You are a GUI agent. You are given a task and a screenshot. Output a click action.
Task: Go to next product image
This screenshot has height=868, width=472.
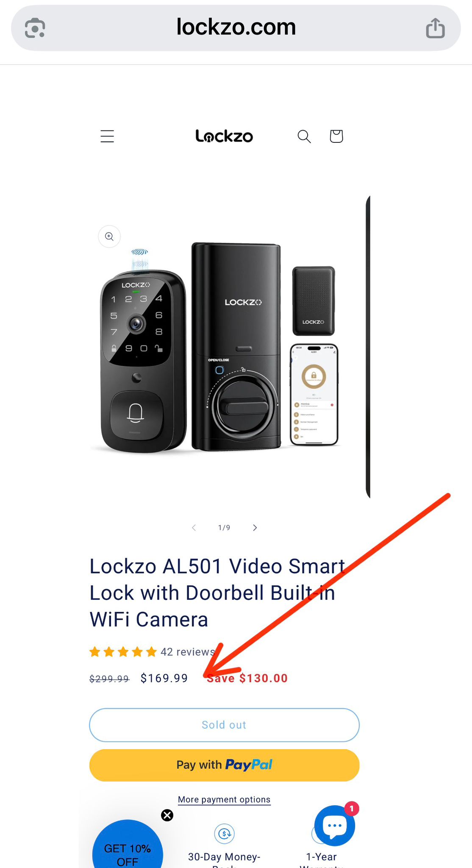click(255, 528)
